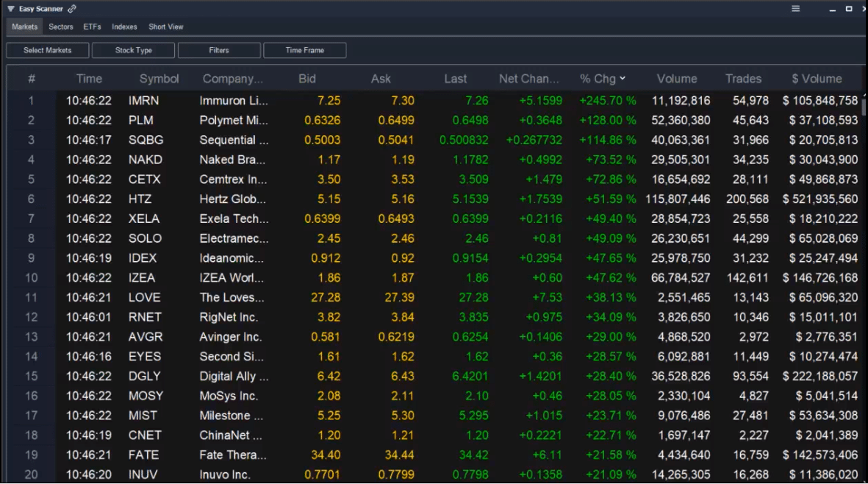Select the AVGR symbol cell

click(146, 337)
